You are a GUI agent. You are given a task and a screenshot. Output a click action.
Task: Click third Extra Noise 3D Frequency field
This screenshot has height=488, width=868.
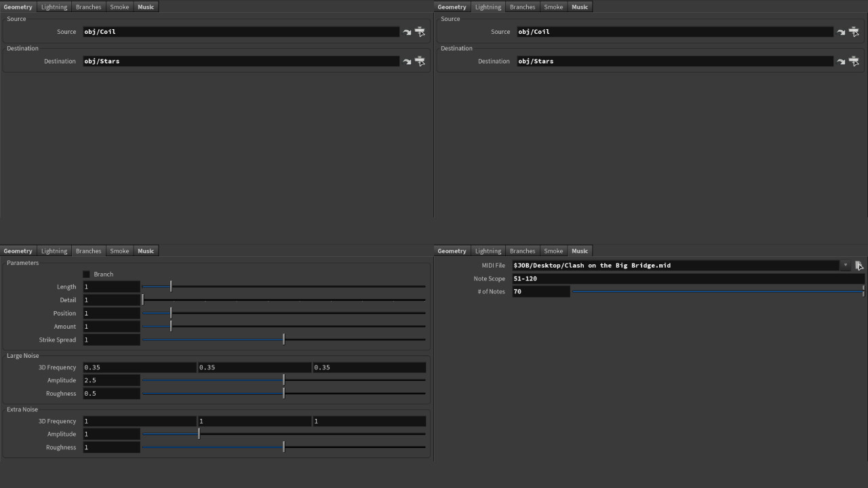point(370,421)
